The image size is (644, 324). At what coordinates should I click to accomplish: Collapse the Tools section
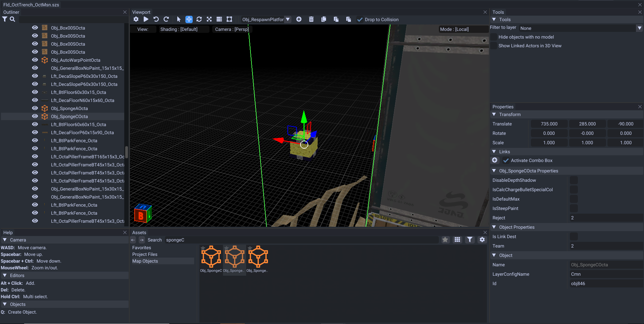494,19
